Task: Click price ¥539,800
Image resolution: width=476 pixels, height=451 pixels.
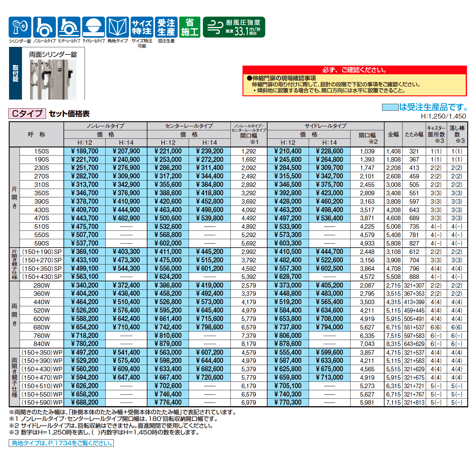Action: click(210, 218)
